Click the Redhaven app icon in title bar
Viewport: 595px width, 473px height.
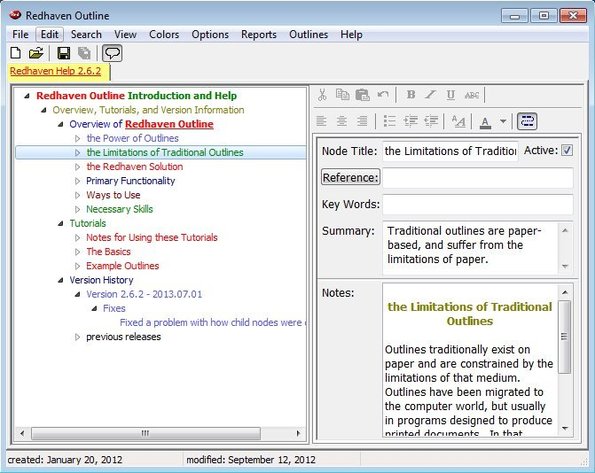click(16, 15)
